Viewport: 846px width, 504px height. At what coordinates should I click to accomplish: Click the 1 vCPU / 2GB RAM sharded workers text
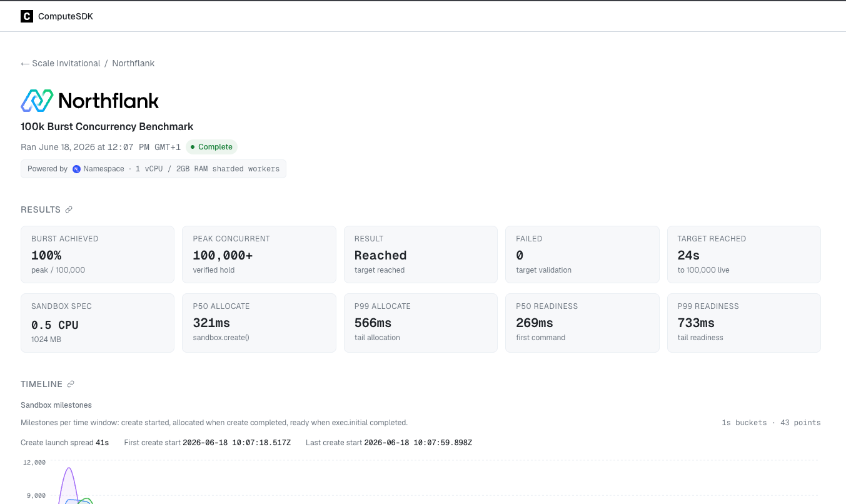(208, 169)
